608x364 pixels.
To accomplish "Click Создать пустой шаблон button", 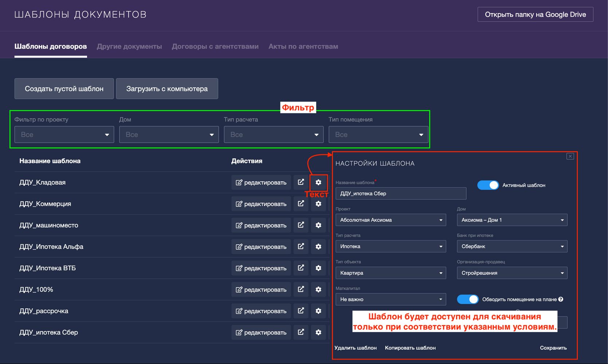I will pyautogui.click(x=64, y=89).
